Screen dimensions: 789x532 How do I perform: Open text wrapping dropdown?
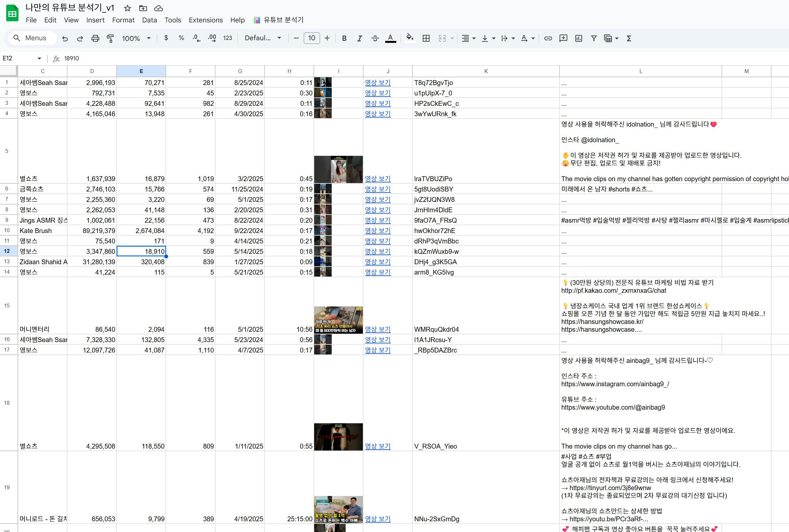508,38
